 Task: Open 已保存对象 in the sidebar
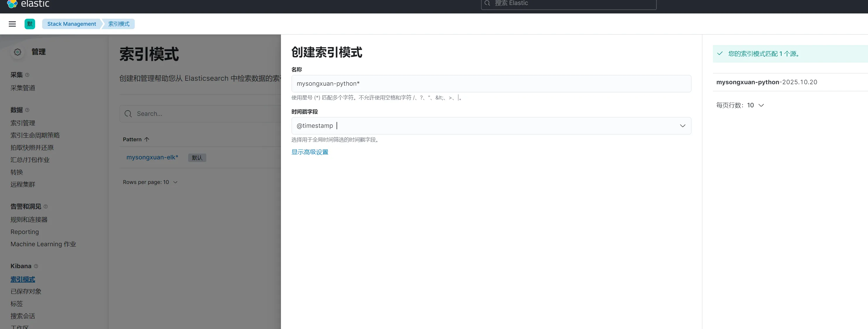(26, 291)
